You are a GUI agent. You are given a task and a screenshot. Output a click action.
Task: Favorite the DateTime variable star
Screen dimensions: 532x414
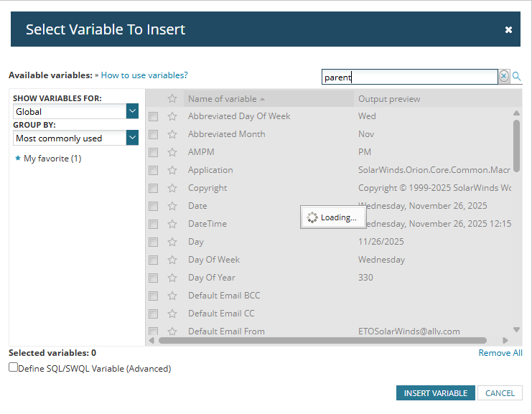(x=172, y=224)
